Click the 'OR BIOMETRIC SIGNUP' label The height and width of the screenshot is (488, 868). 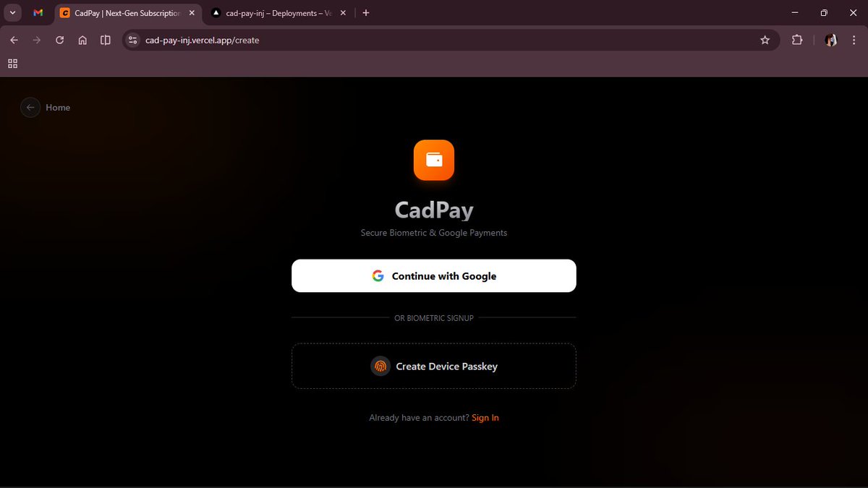coord(434,318)
